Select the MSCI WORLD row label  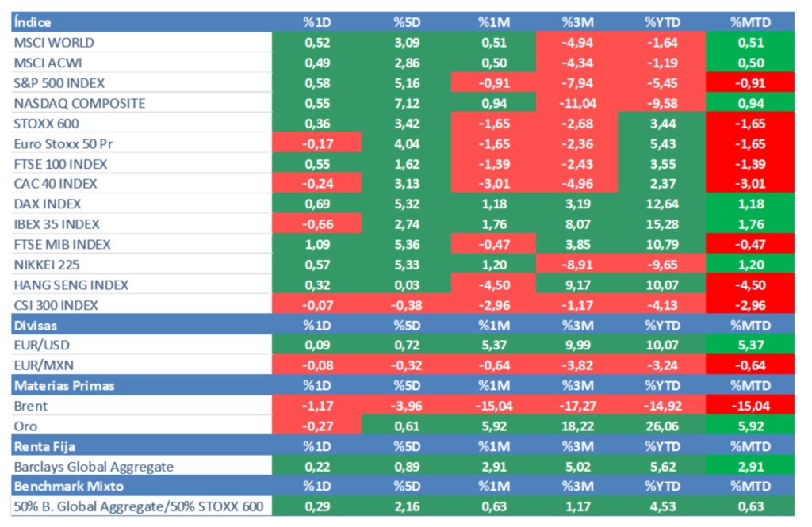tap(54, 43)
